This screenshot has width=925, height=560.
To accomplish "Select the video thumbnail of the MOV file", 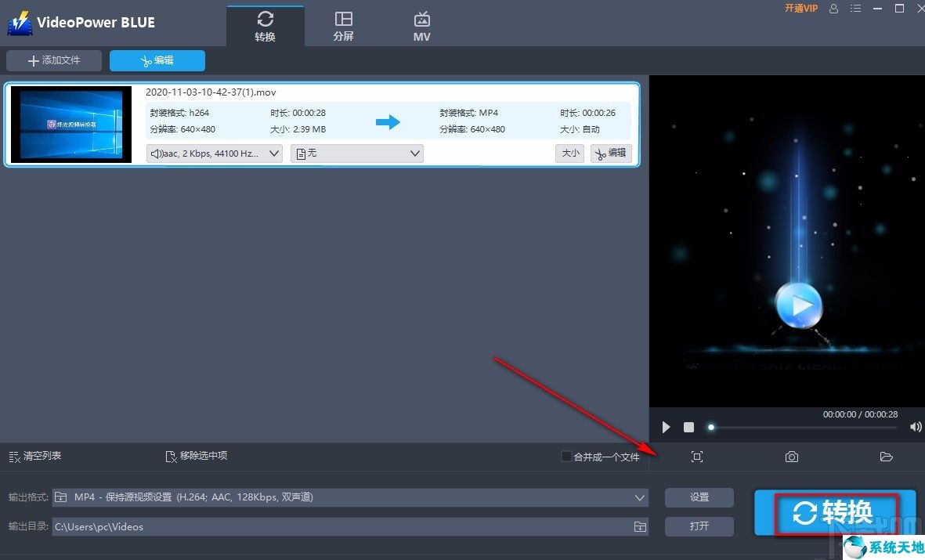I will pyautogui.click(x=71, y=124).
